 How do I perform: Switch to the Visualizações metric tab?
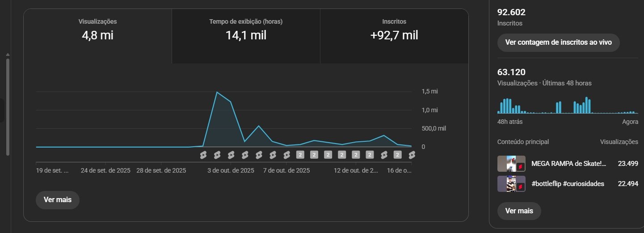tap(97, 30)
